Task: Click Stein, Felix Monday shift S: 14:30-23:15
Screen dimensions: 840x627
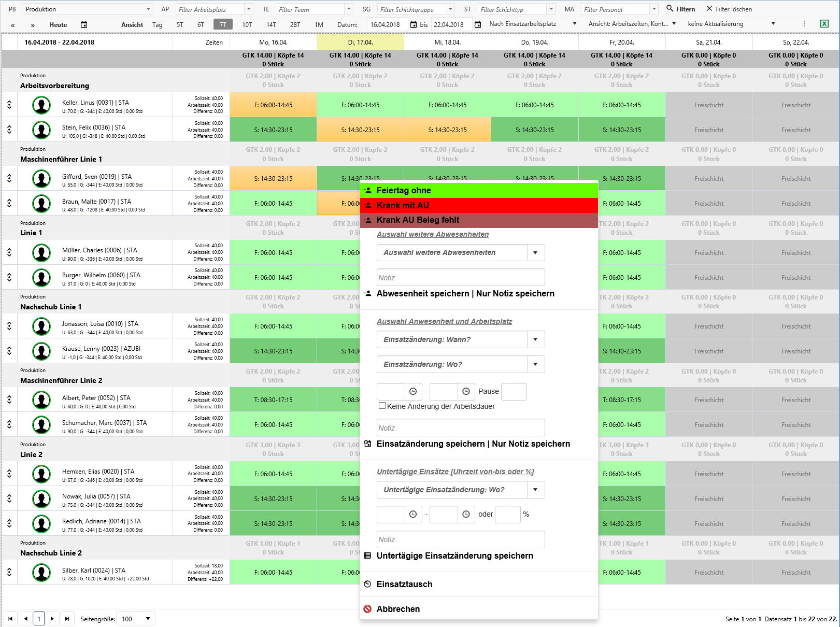Action: 273,130
